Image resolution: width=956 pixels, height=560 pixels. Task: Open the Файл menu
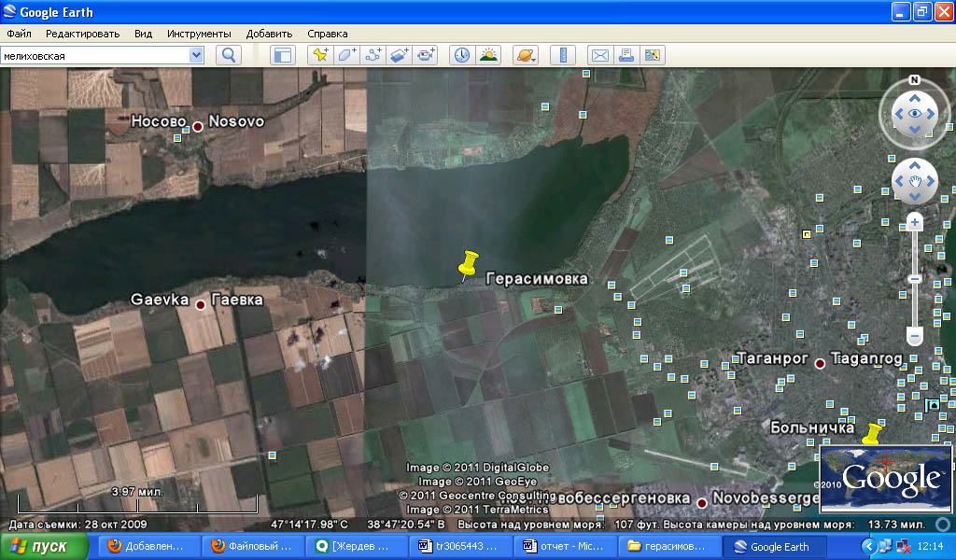click(19, 34)
